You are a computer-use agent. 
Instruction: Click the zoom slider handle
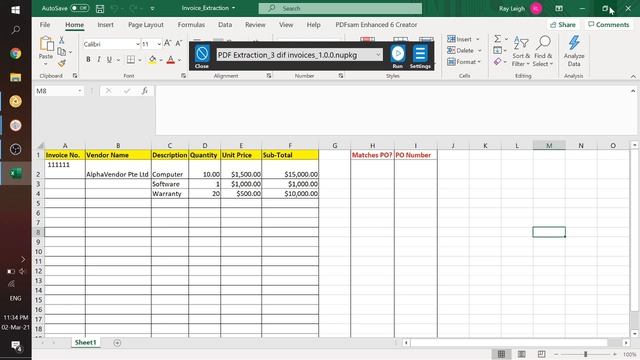click(585, 354)
